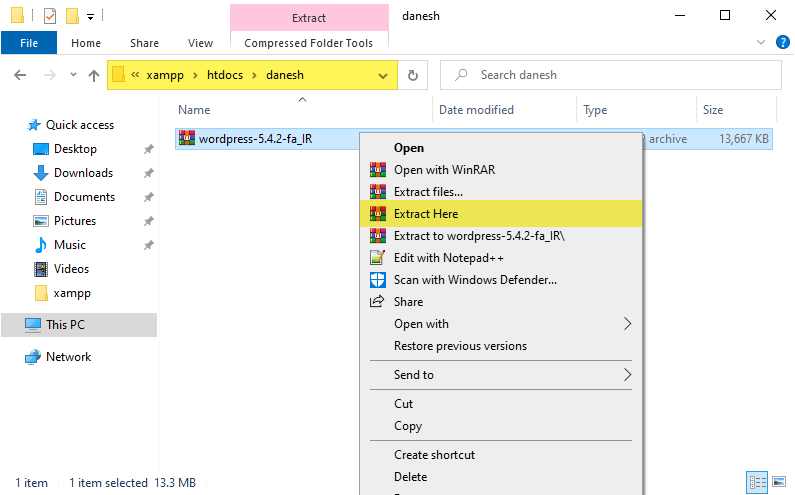Click the chevron after xampp in path
The width and height of the screenshot is (795, 495).
pos(195,76)
